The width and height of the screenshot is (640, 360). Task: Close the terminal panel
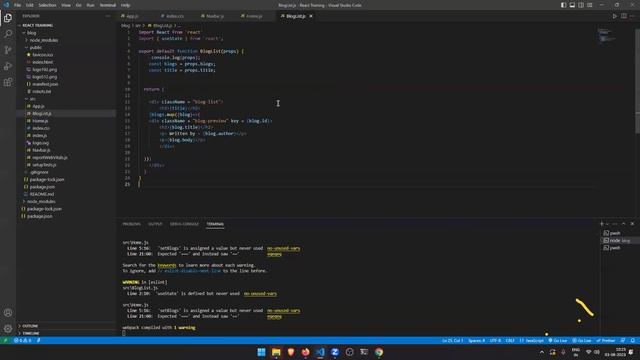(x=632, y=224)
